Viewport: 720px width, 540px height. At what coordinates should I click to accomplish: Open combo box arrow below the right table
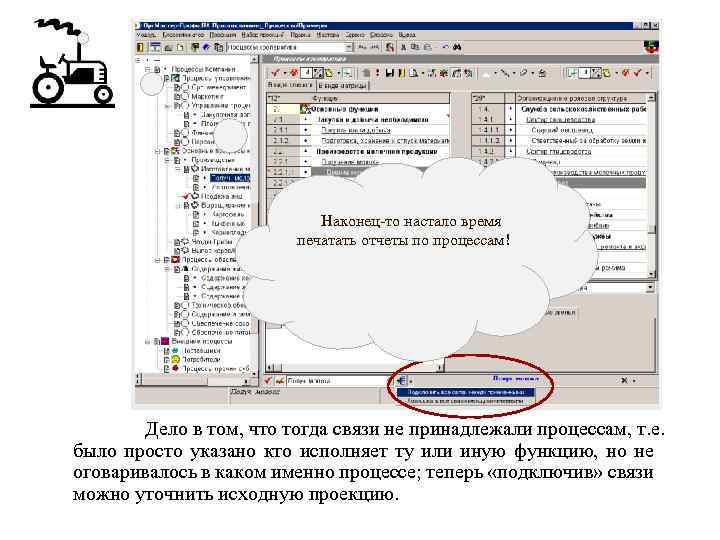click(650, 287)
